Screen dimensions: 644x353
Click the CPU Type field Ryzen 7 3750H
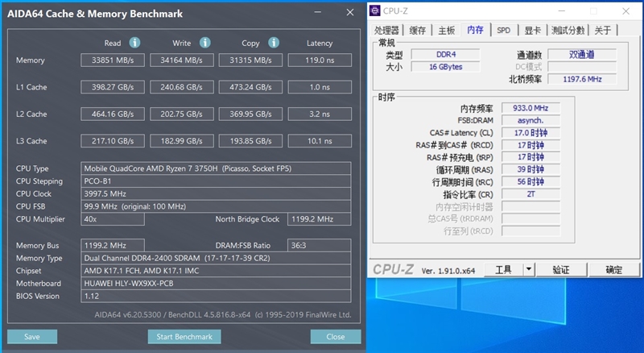pos(216,168)
